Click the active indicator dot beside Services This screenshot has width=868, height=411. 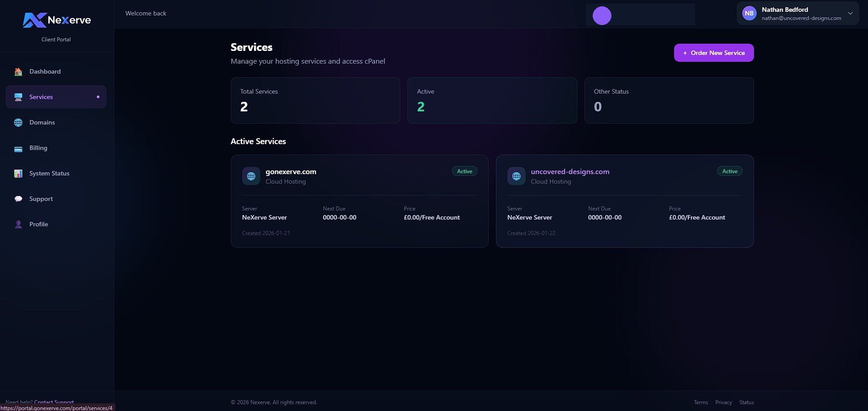click(97, 96)
